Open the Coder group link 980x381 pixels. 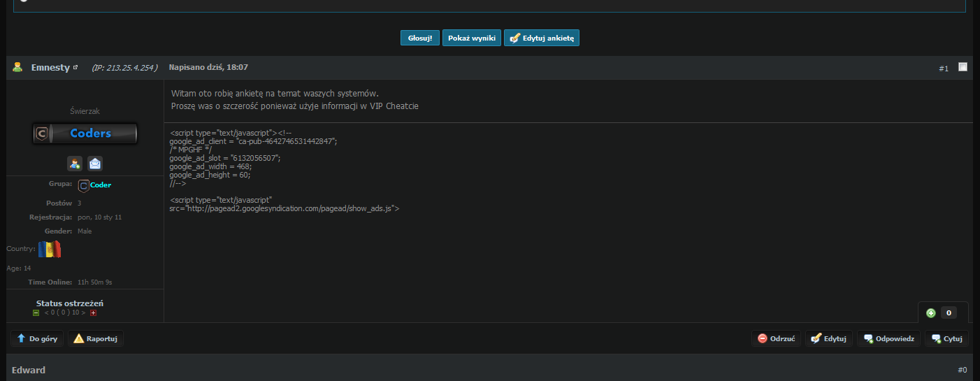coord(100,185)
